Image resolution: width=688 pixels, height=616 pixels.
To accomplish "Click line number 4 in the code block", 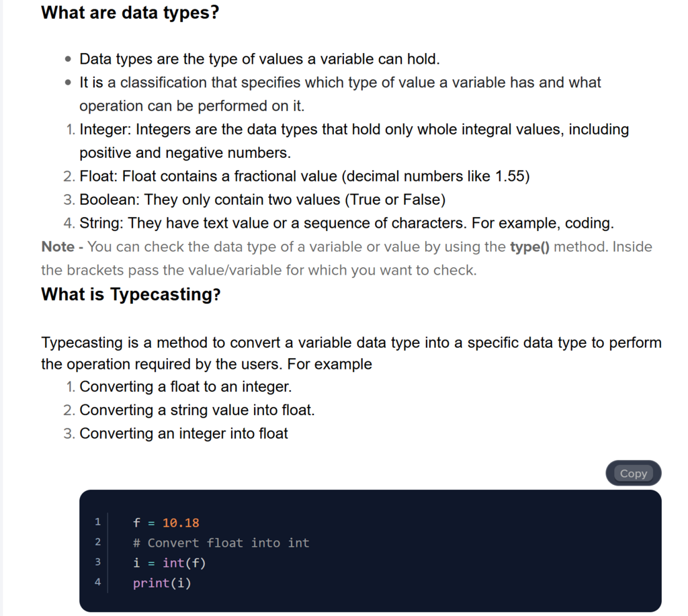I will [97, 582].
